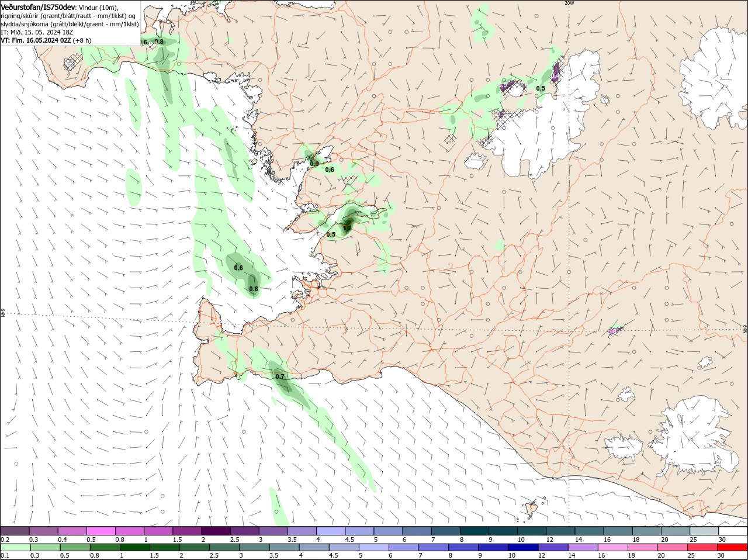
Task: Pick the rain legend swatch labelled 0.5
Action: point(75,547)
